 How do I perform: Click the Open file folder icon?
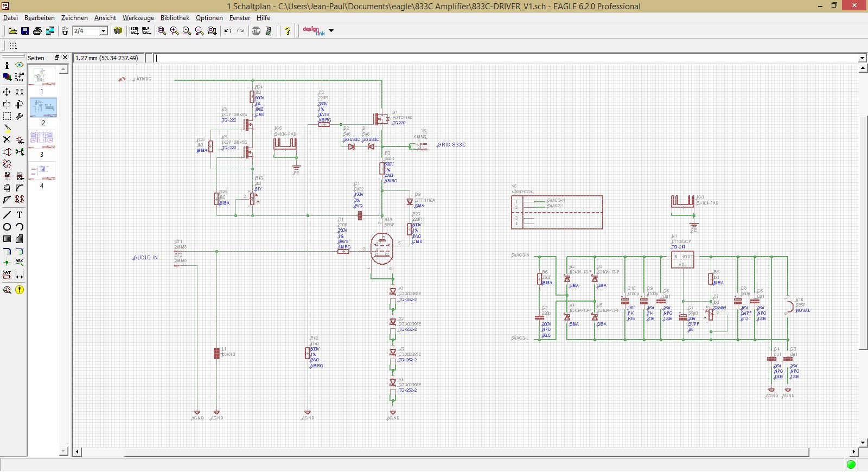coord(12,31)
